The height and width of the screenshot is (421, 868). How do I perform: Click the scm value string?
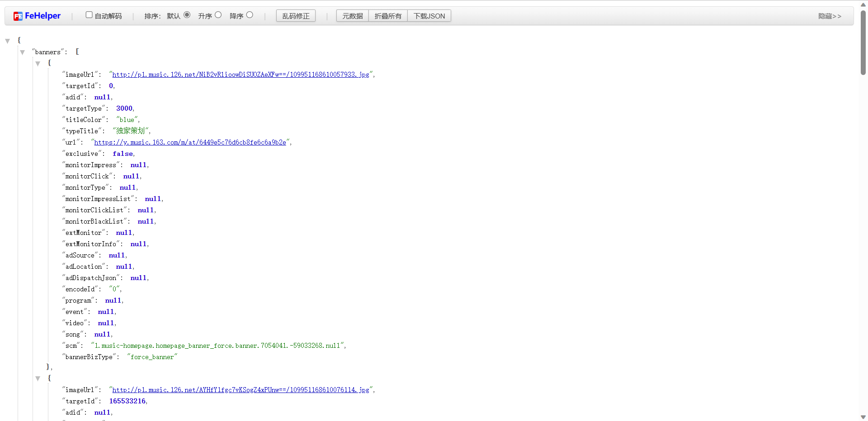(217, 346)
